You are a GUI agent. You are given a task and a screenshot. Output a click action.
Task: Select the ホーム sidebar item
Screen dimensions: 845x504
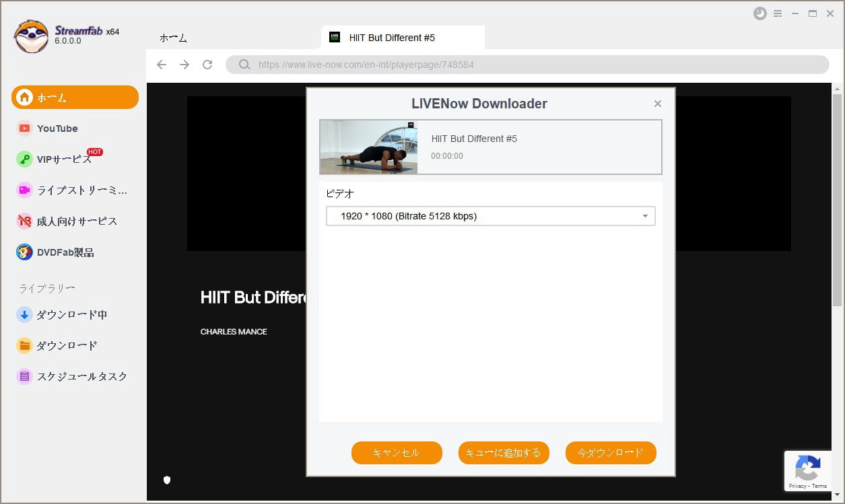click(x=75, y=98)
